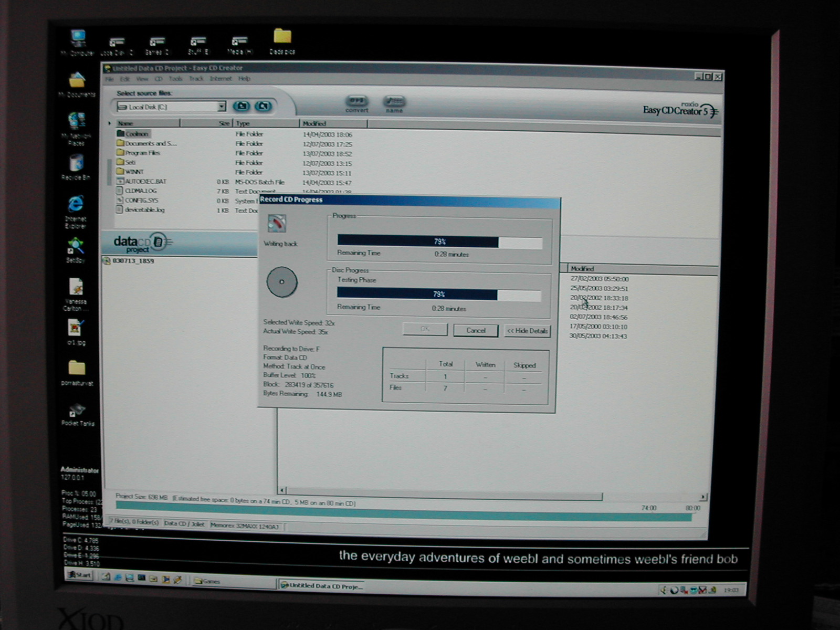Open the Recycle Bin icon

pos(76,164)
